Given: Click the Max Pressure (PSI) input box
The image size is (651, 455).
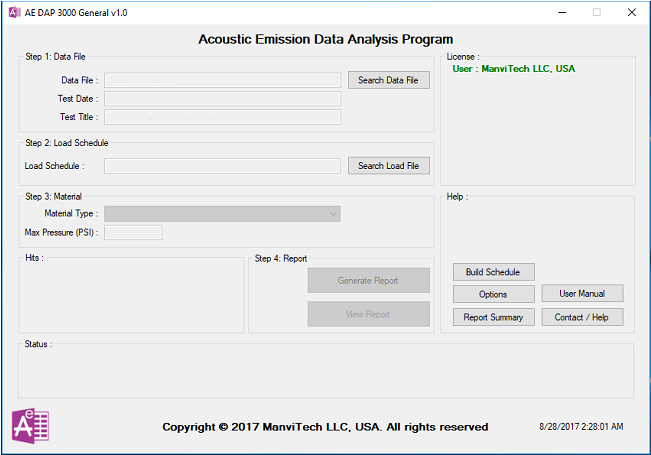Looking at the screenshot, I should (x=133, y=232).
